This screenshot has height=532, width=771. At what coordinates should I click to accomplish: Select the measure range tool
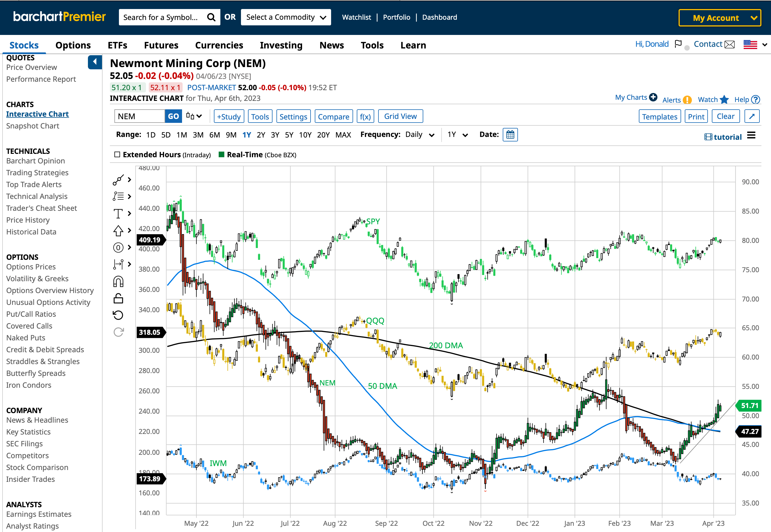tap(118, 264)
